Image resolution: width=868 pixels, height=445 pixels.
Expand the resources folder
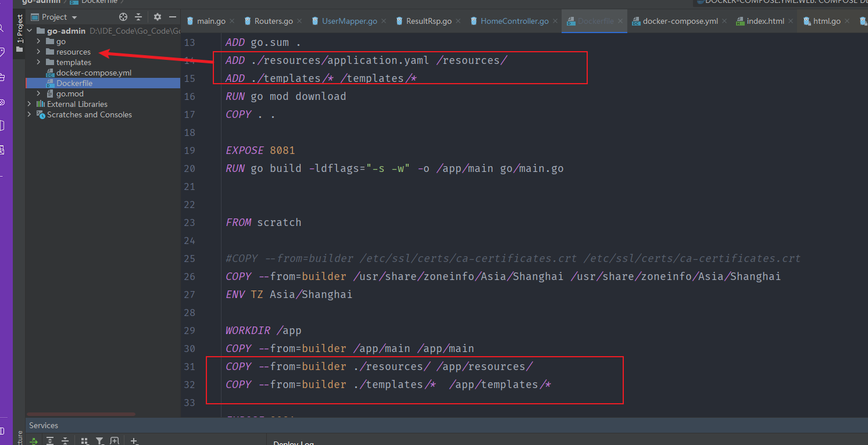click(39, 52)
